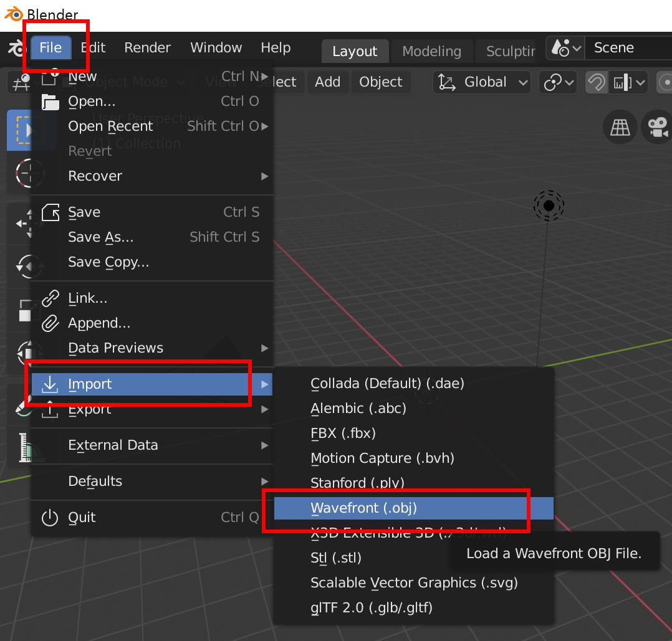Open the Window menu
The height and width of the screenshot is (641, 672).
(216, 47)
